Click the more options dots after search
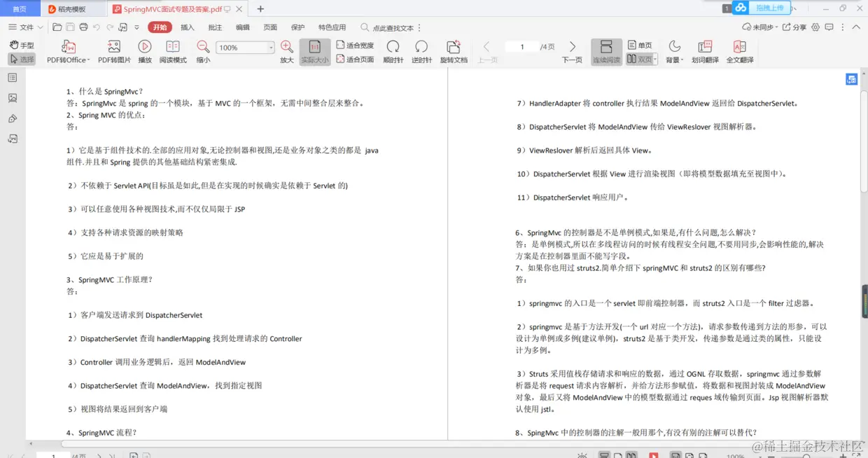Screen dimensions: 868x458 pos(420,27)
